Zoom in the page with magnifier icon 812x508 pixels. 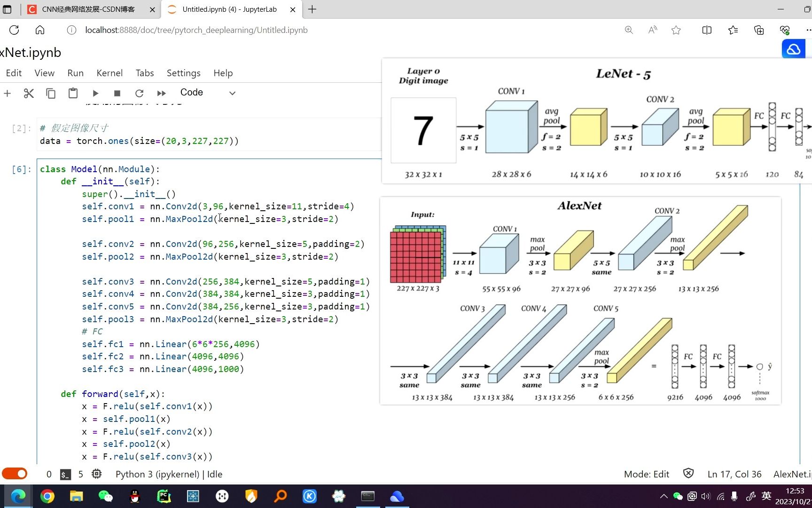point(629,30)
